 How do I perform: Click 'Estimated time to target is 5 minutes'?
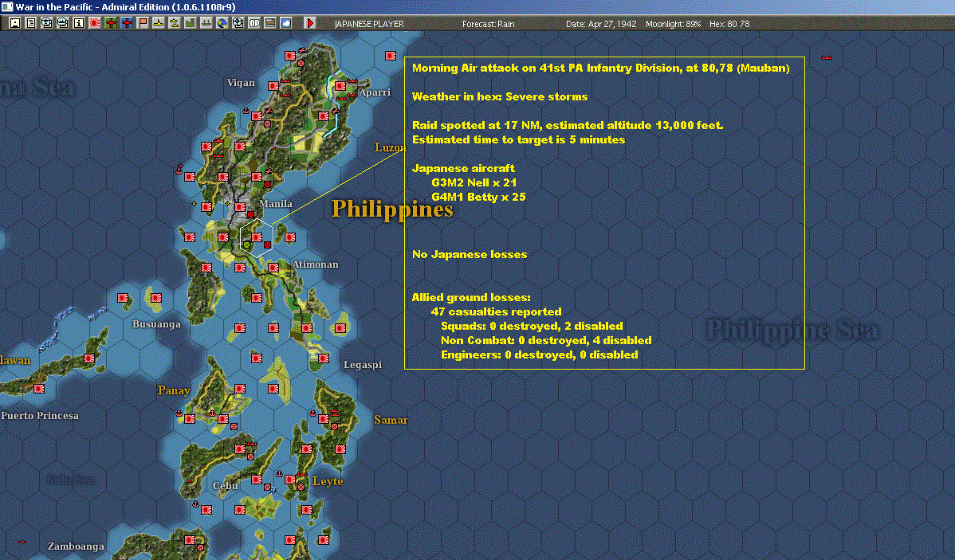pyautogui.click(x=518, y=139)
